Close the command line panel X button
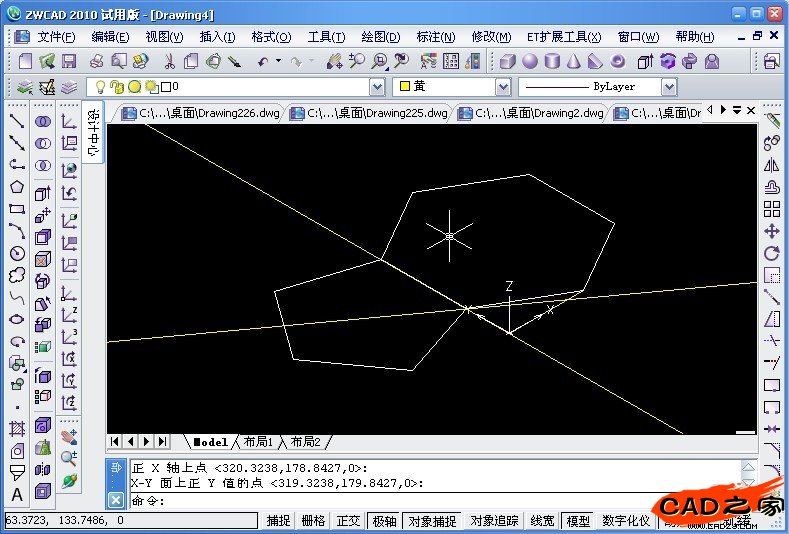The image size is (789, 534). pos(116,500)
